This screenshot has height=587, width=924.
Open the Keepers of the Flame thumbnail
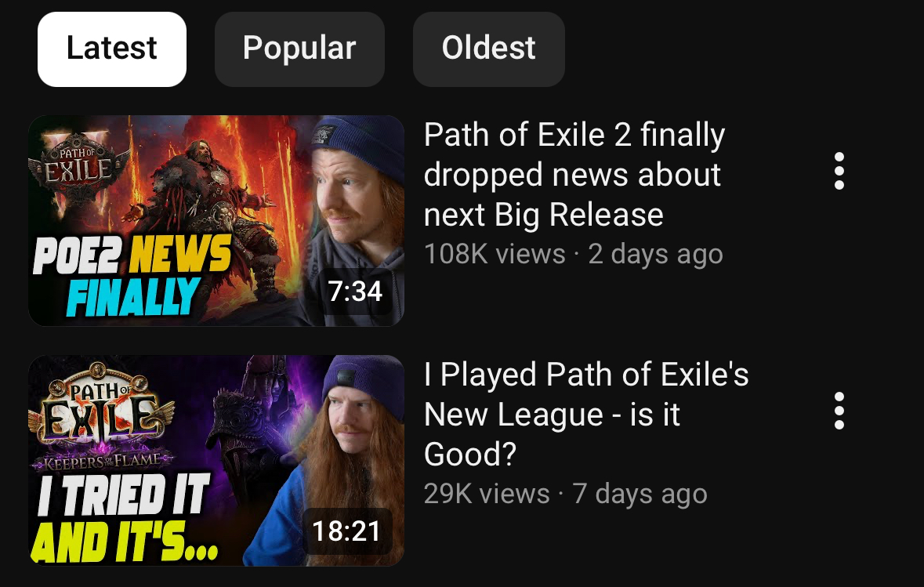(x=216, y=460)
